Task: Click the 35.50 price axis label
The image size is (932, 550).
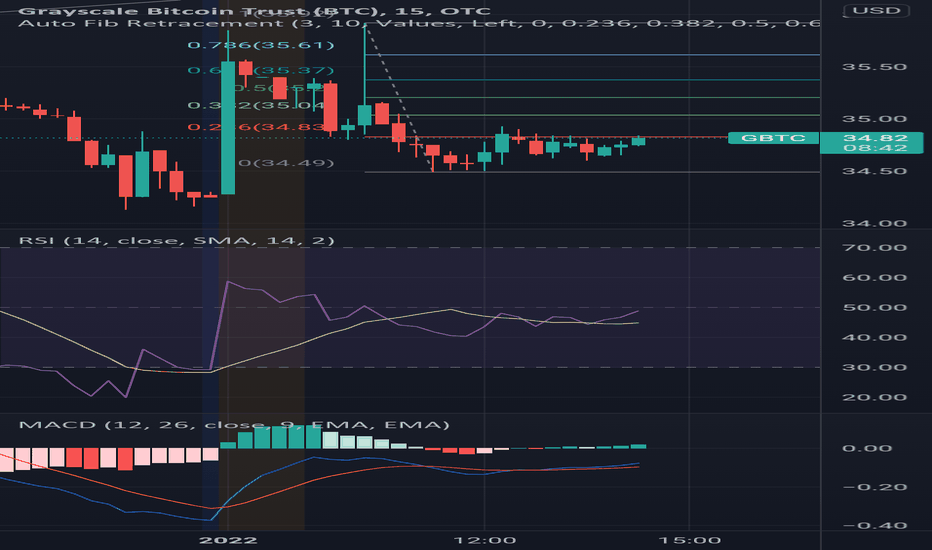Action: 874,67
